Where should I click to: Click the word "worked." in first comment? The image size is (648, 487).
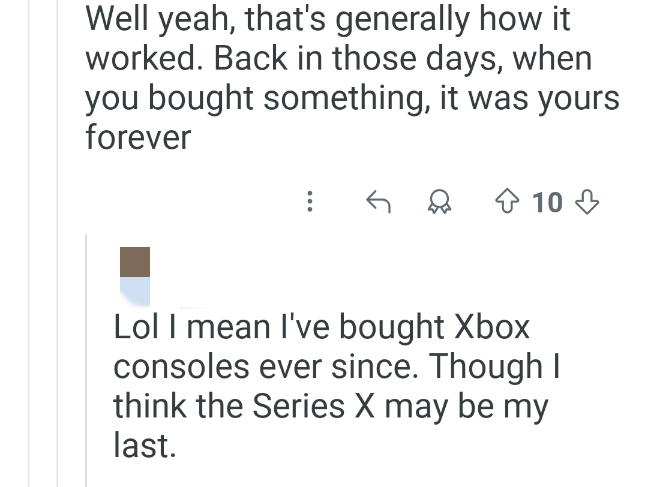pyautogui.click(x=144, y=58)
